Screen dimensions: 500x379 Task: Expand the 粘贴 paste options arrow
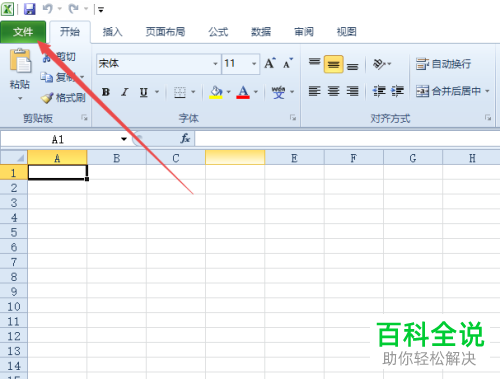click(x=20, y=98)
